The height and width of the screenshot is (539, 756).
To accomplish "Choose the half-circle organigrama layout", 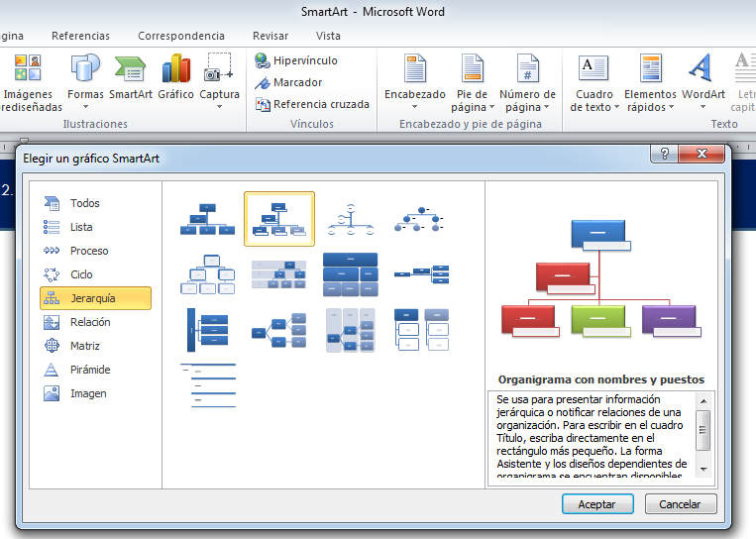I will point(351,219).
